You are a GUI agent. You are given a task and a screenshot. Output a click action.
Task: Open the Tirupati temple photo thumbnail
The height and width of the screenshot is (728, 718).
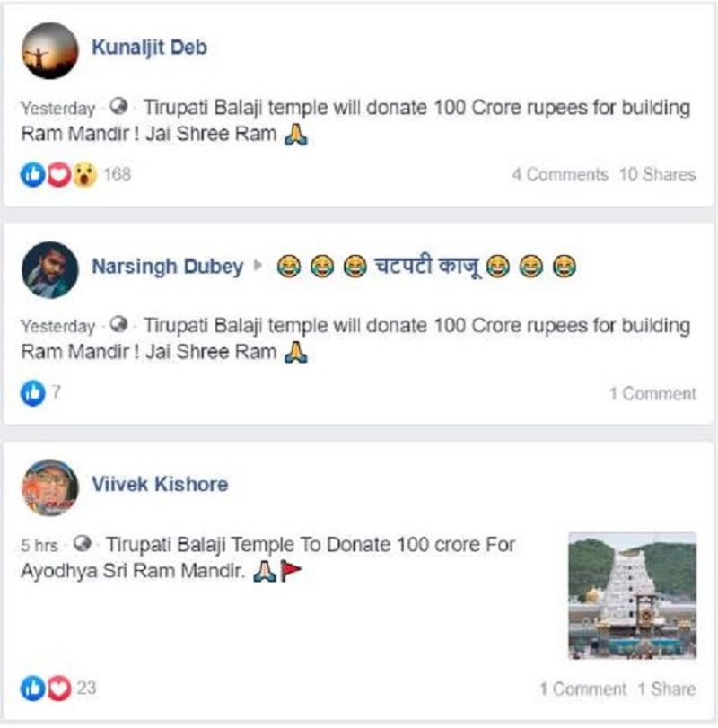click(633, 596)
